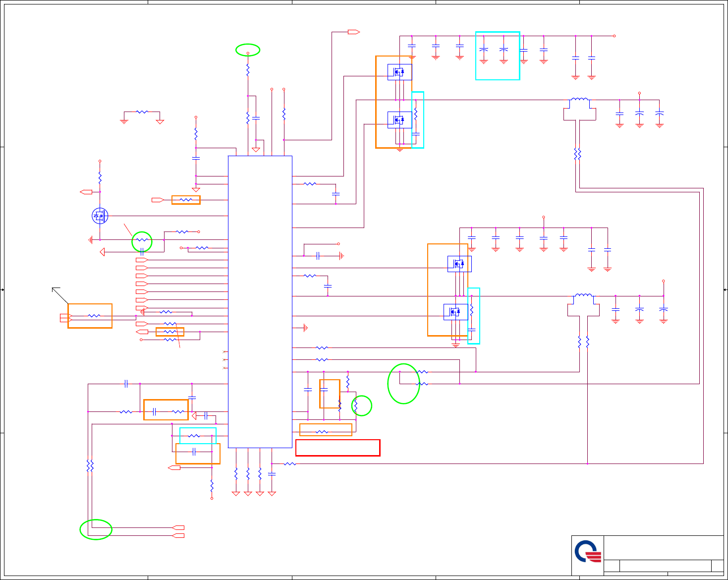Select the standalone resistor joining two grounds
Viewport: 728px width, 580px height.
pyautogui.click(x=142, y=112)
